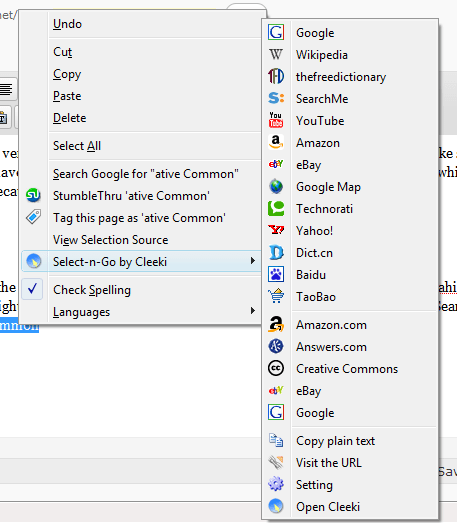
Task: Search with Dict.cn label
Action: [315, 253]
